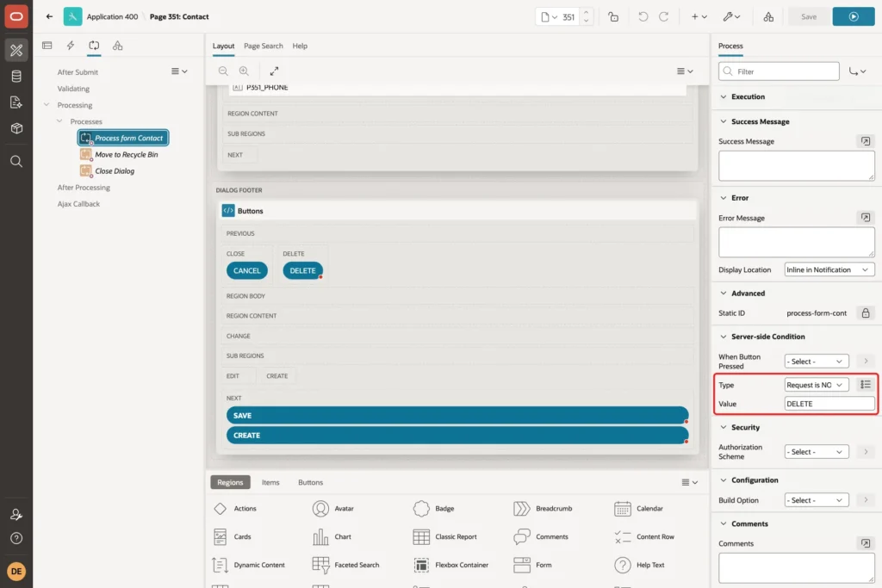Open the Utilities wrench menu
The width and height of the screenshot is (882, 588).
click(x=731, y=17)
